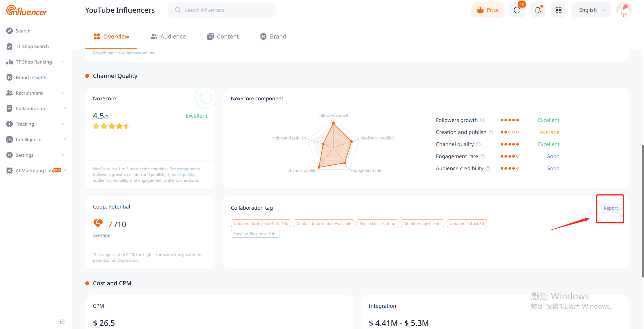Expand AI Marketing Lab menu
This screenshot has height=329, width=644.
pyautogui.click(x=36, y=171)
